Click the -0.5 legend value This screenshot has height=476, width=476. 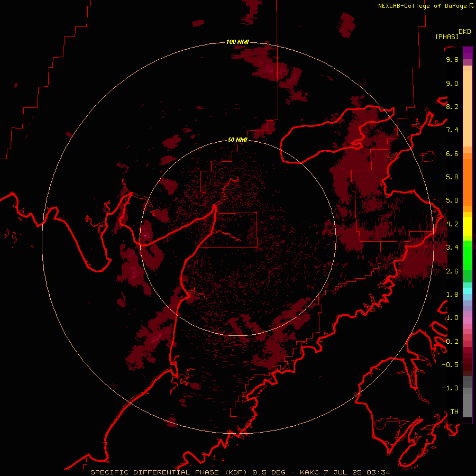(x=450, y=365)
